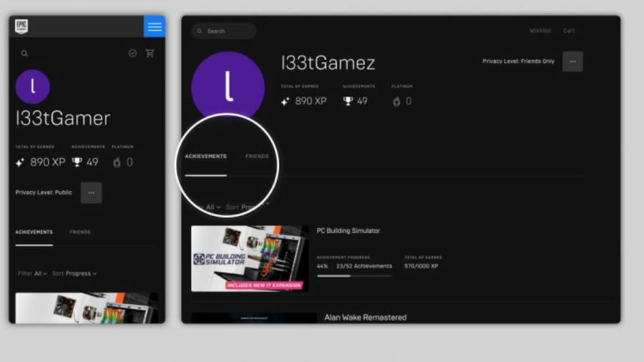Click the purple avatar beside l33tGamez
Screen dimensions: 644x362
[228, 87]
